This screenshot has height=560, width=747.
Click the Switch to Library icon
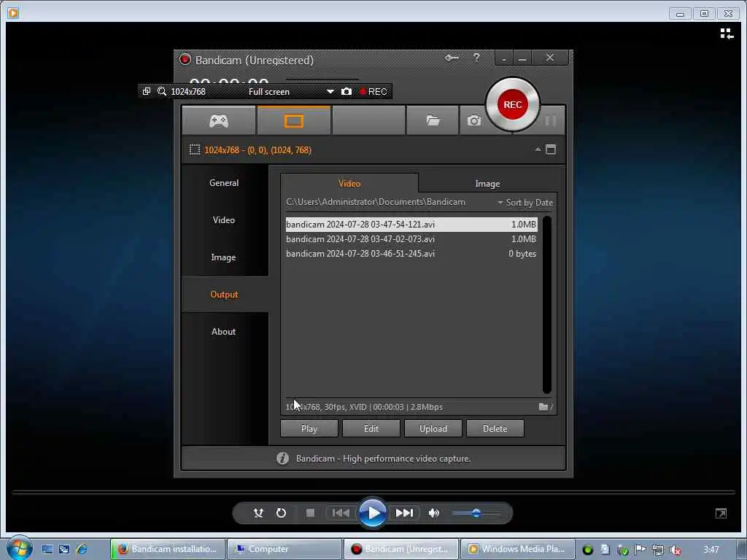coord(727,34)
